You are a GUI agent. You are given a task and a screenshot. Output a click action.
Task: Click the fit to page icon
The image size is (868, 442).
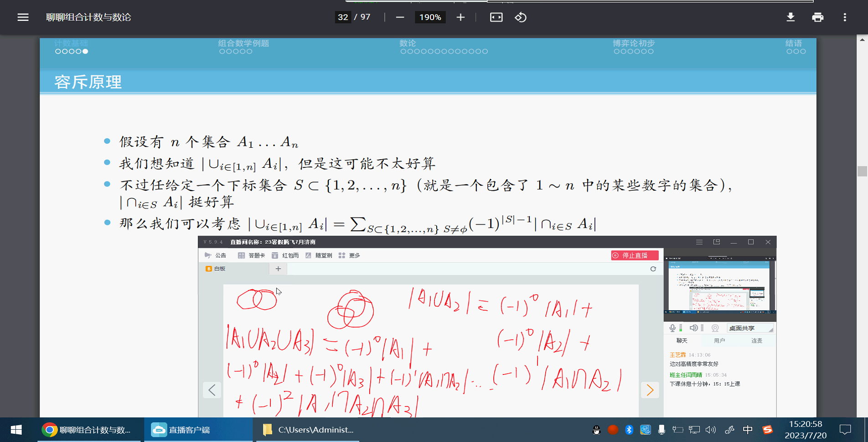click(x=496, y=17)
